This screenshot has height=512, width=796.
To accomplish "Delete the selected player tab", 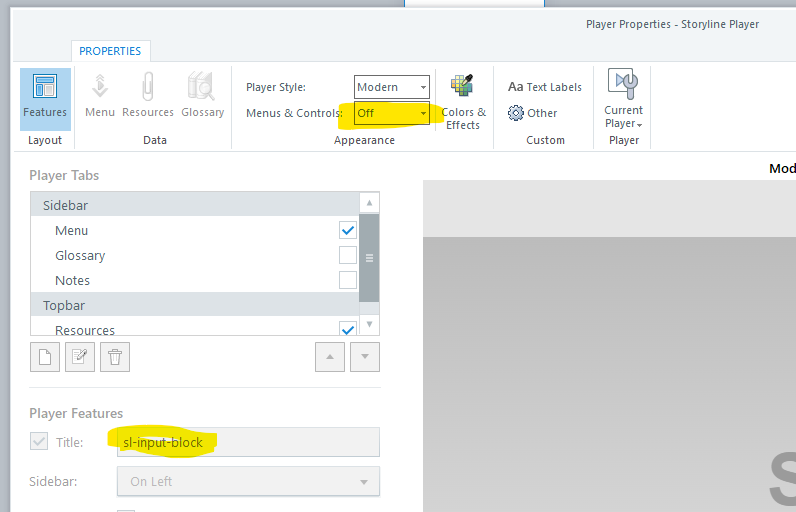I will pos(115,357).
